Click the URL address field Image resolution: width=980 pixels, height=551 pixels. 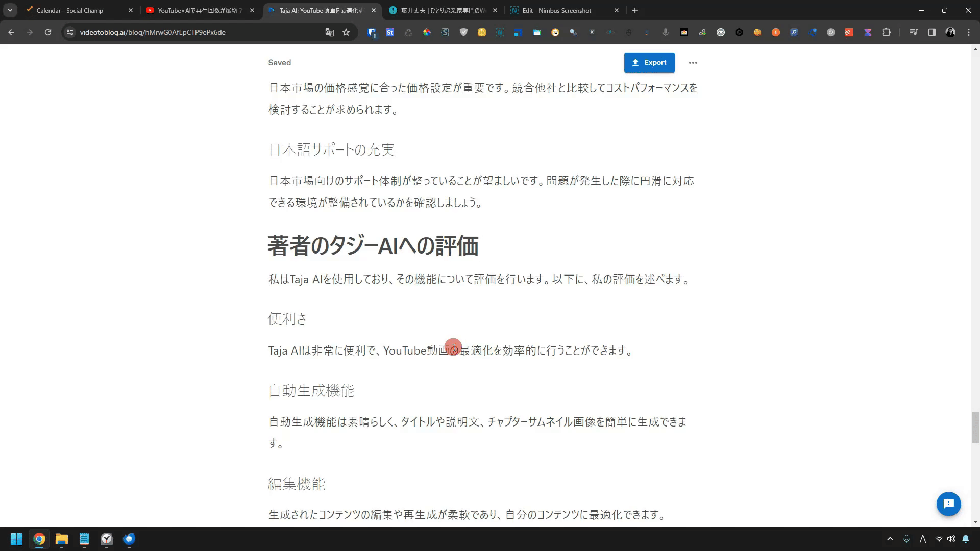coord(194,32)
